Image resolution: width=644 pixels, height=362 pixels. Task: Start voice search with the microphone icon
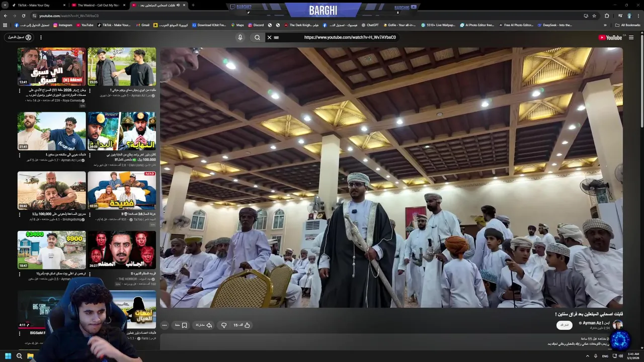(x=240, y=37)
